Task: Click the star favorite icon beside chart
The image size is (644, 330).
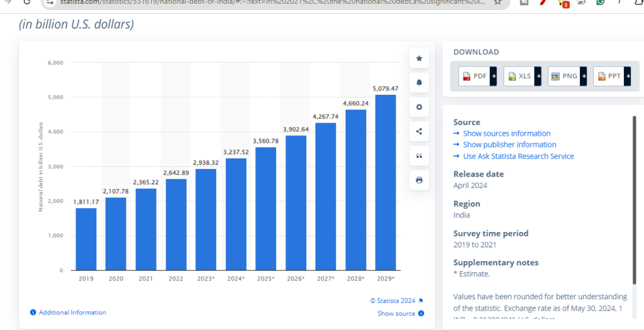Action: [419, 59]
